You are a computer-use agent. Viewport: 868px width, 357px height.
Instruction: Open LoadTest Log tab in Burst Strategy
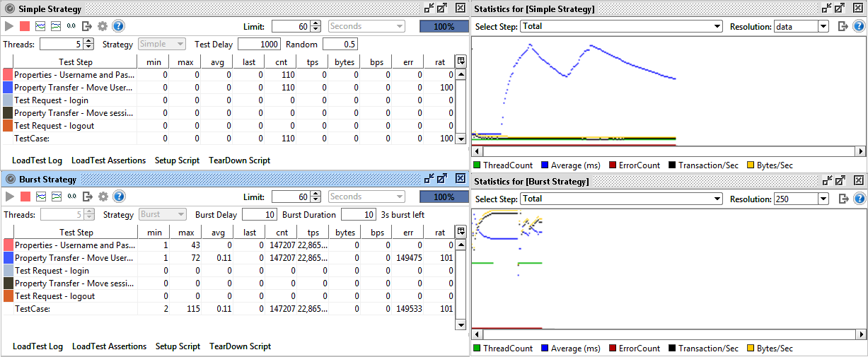(x=37, y=346)
